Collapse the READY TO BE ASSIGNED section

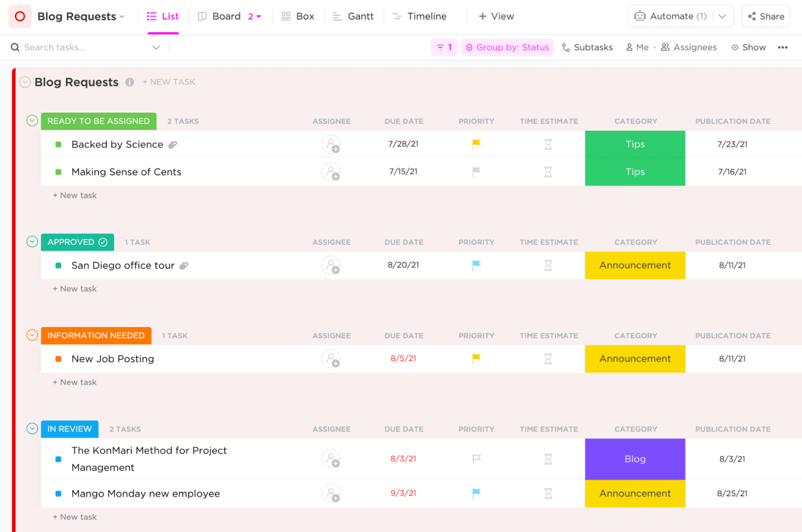[x=31, y=120]
